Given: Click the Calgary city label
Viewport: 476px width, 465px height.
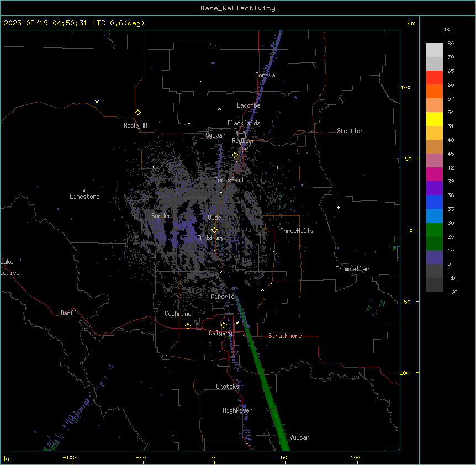Looking at the screenshot, I should tap(220, 333).
